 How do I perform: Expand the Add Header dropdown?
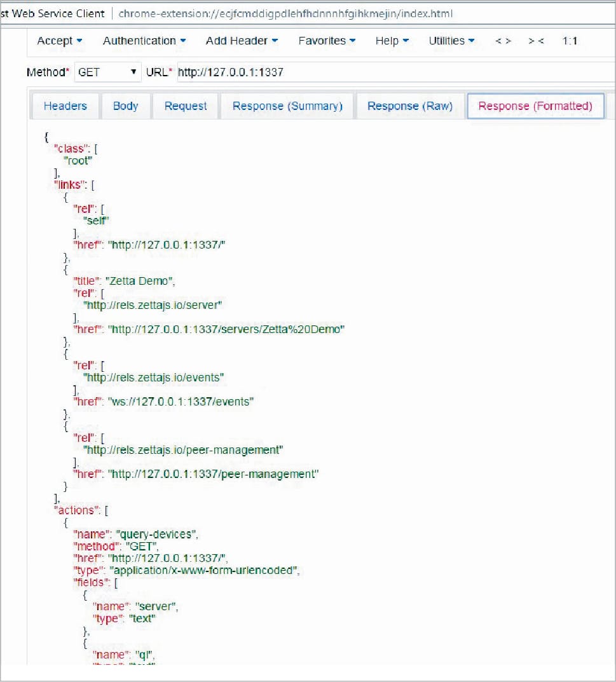pyautogui.click(x=242, y=41)
